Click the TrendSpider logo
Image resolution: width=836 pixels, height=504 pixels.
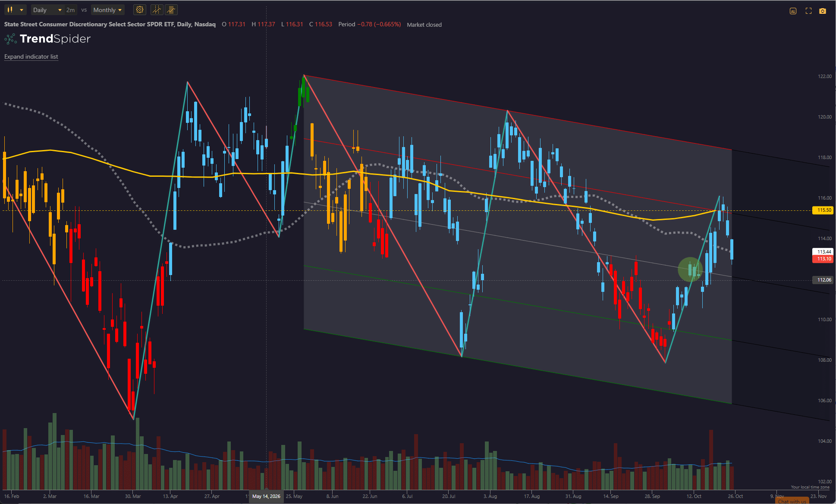pyautogui.click(x=47, y=39)
